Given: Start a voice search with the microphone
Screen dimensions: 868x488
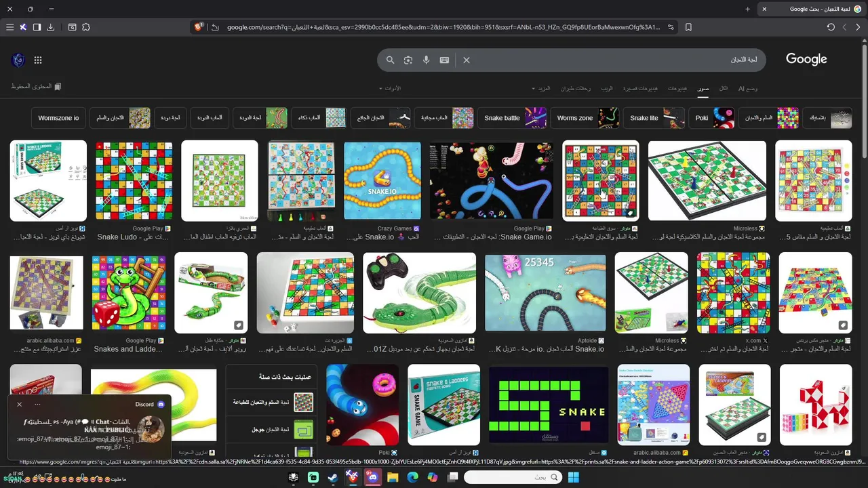Looking at the screenshot, I should (426, 60).
